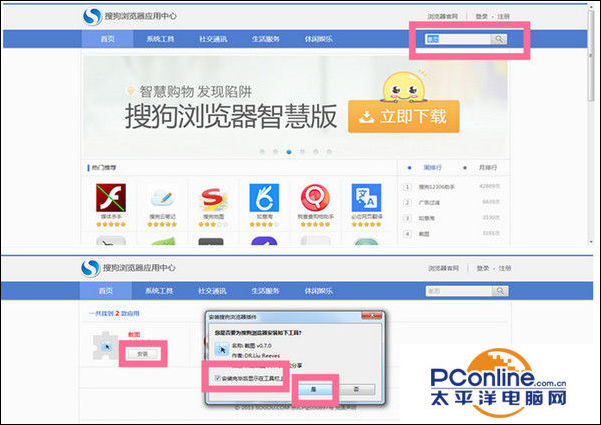Open 社交通讯 tab on the home page
This screenshot has height=425, width=601.
(213, 39)
